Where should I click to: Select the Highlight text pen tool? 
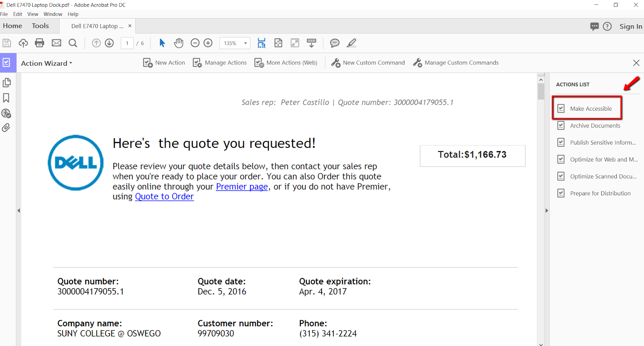pos(351,43)
